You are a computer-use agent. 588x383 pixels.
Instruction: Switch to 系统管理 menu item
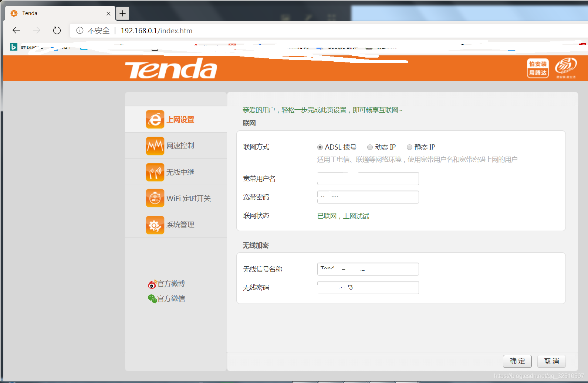click(176, 225)
